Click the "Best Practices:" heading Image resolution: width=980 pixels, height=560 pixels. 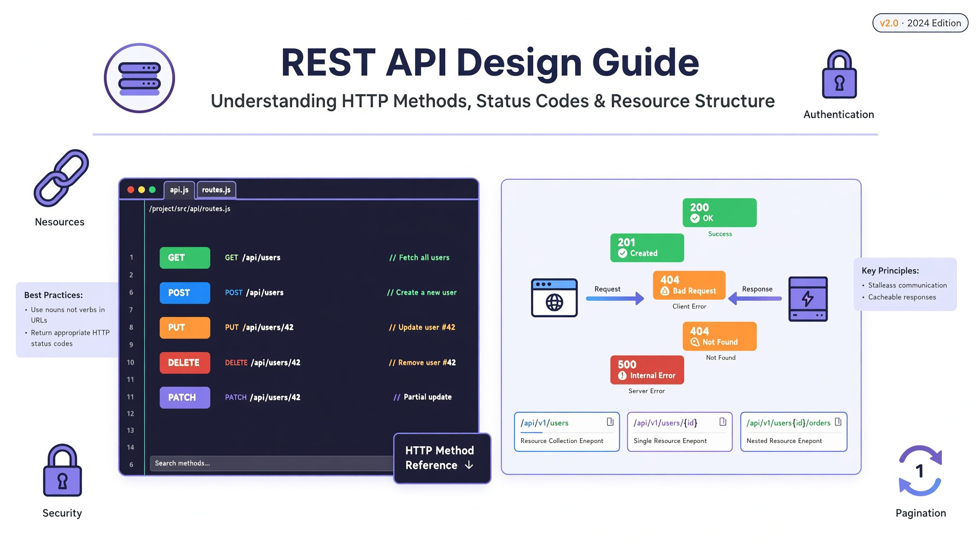(54, 295)
